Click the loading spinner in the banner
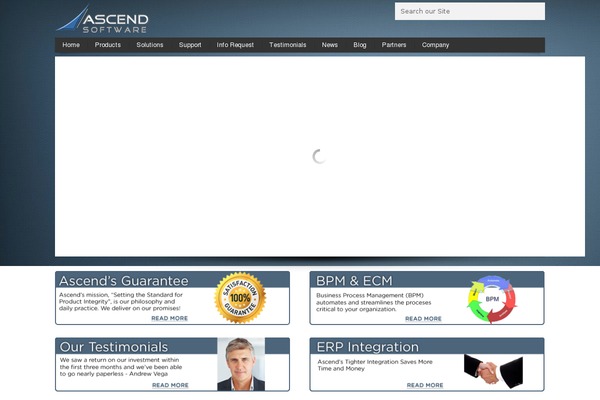 [319, 156]
